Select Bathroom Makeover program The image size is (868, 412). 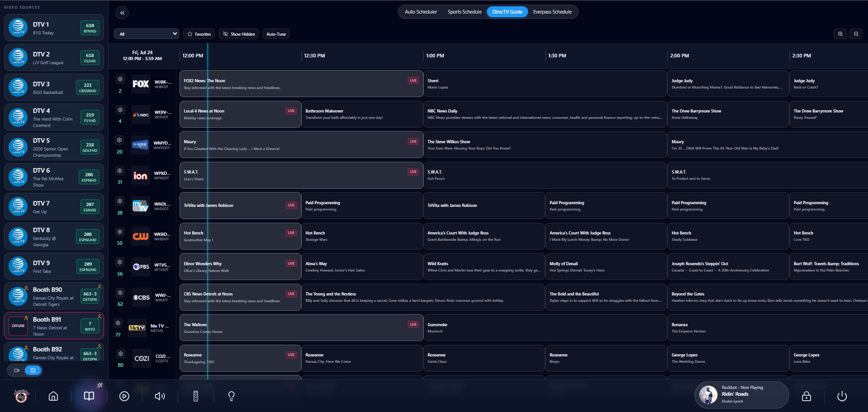coord(362,114)
